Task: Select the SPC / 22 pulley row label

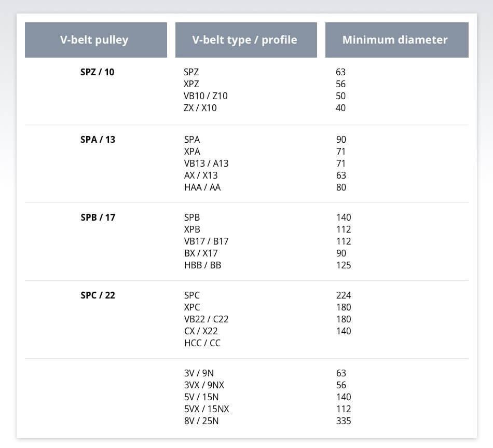Action: (x=98, y=295)
